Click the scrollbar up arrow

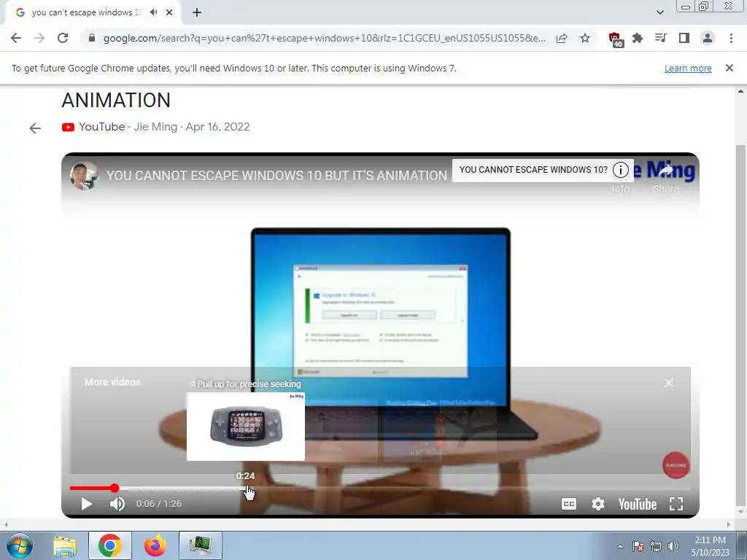[x=740, y=92]
